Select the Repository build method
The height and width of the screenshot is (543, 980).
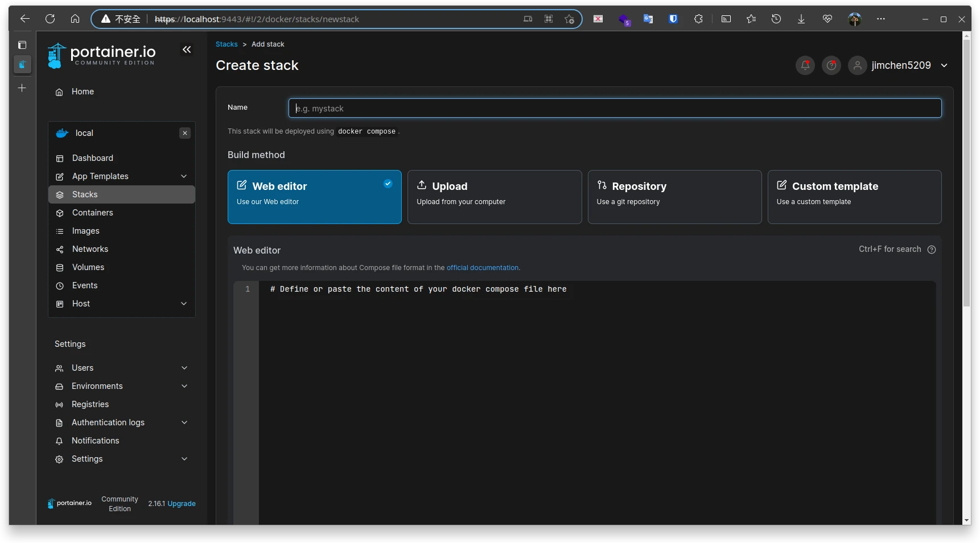674,197
